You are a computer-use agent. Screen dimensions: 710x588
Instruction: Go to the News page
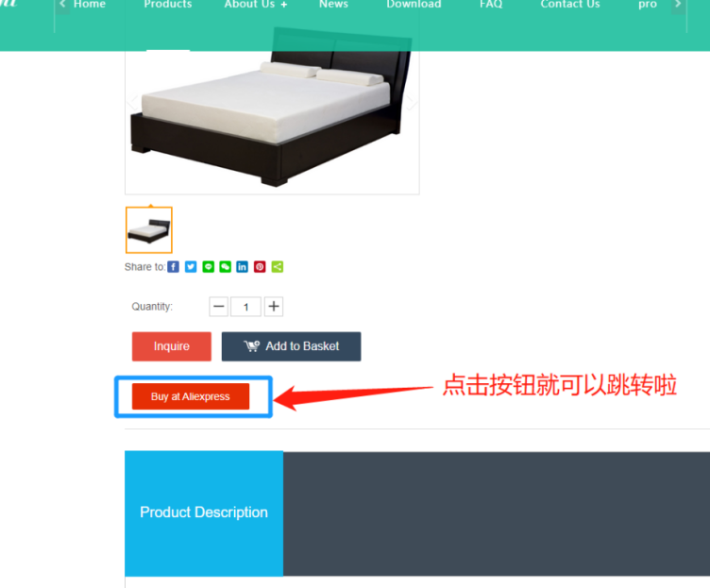pyautogui.click(x=333, y=5)
